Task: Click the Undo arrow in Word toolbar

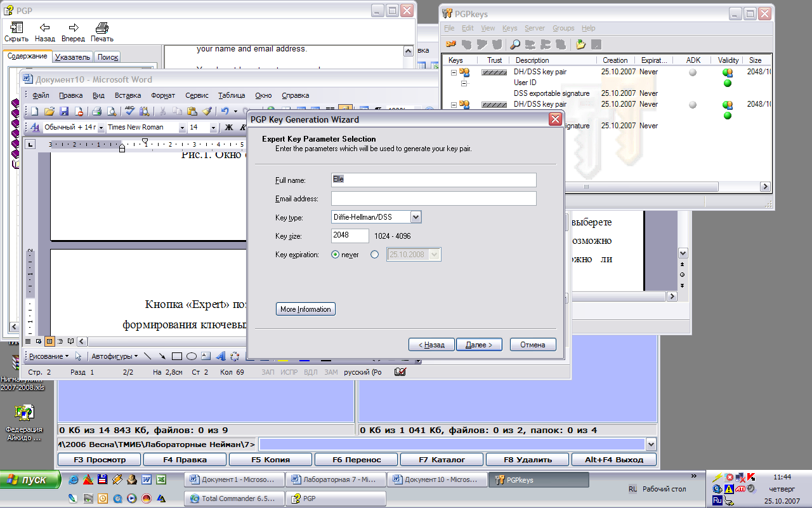Action: tap(225, 112)
